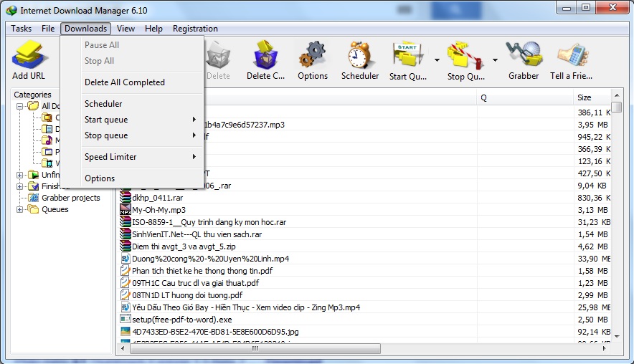Click the greyed Delete toolbar icon
The height and width of the screenshot is (364, 634).
(x=218, y=57)
